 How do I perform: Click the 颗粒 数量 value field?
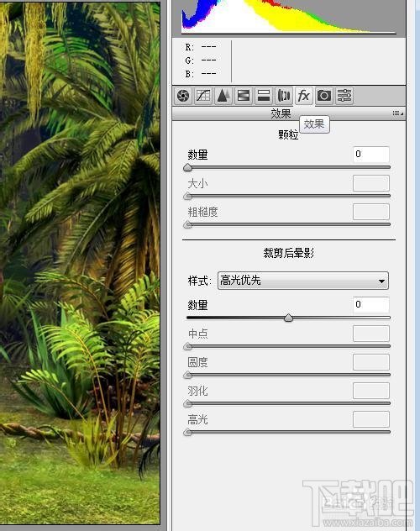[371, 154]
